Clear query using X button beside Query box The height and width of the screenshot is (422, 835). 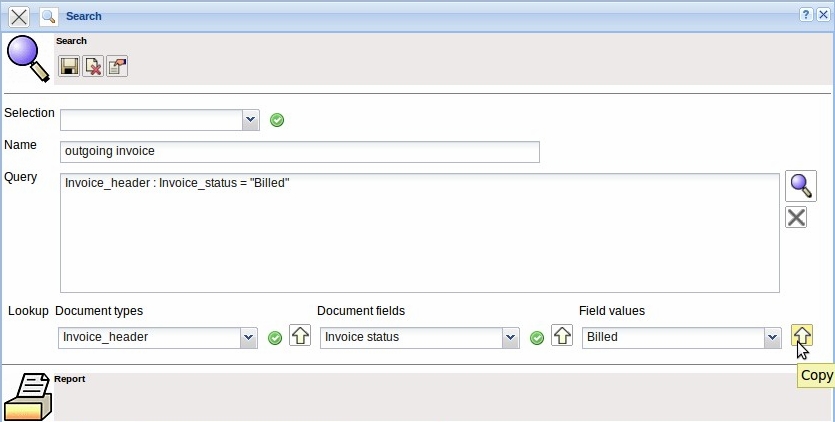pos(796,217)
